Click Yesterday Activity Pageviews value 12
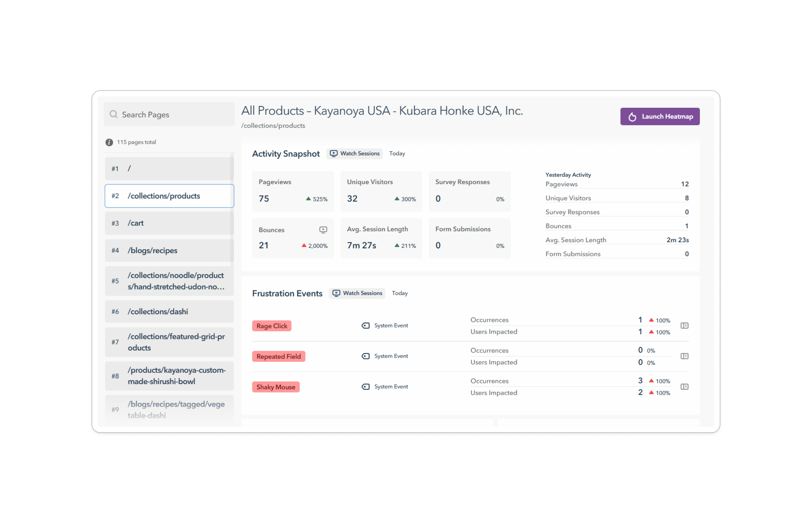Image resolution: width=812 pixels, height=526 pixels. [685, 184]
